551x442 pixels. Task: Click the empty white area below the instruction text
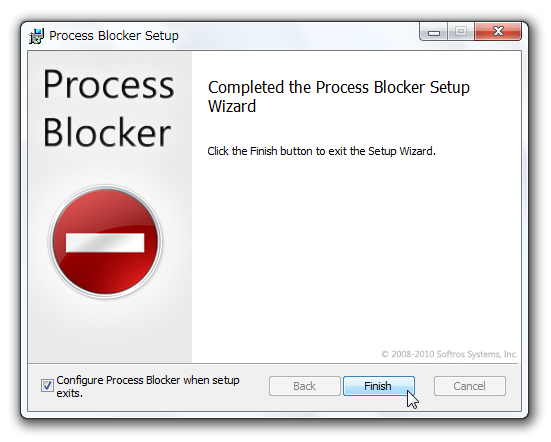click(x=356, y=253)
